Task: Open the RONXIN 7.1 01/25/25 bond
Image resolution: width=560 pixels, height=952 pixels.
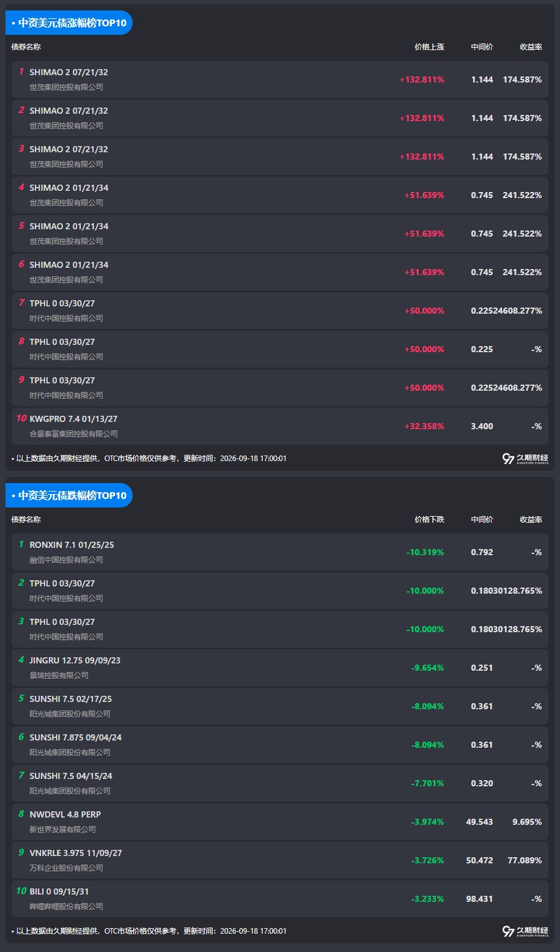Action: point(72,545)
